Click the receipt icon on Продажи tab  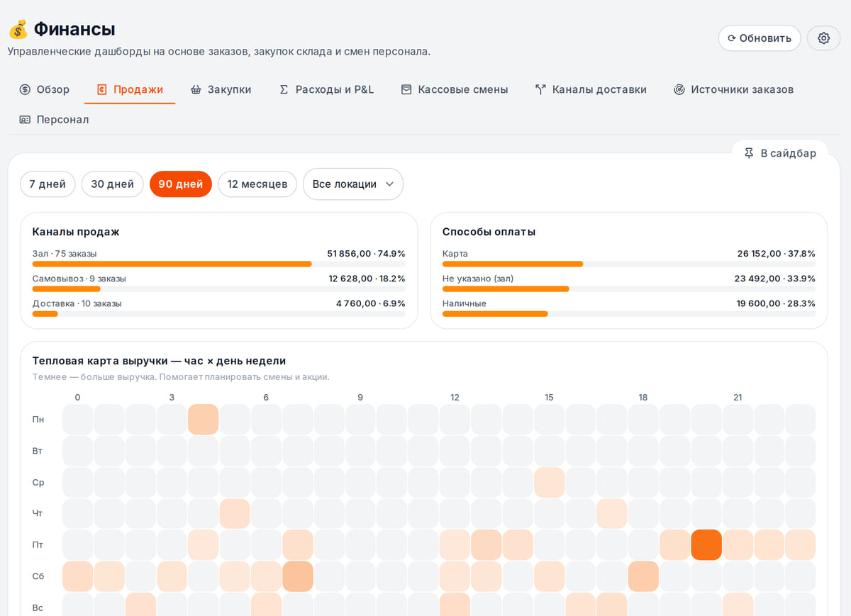pos(101,89)
